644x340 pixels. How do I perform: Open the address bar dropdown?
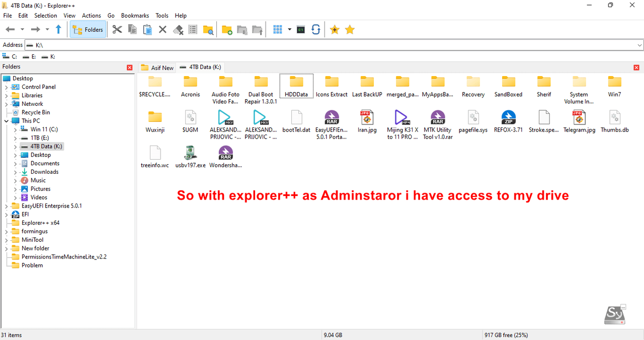[640, 45]
